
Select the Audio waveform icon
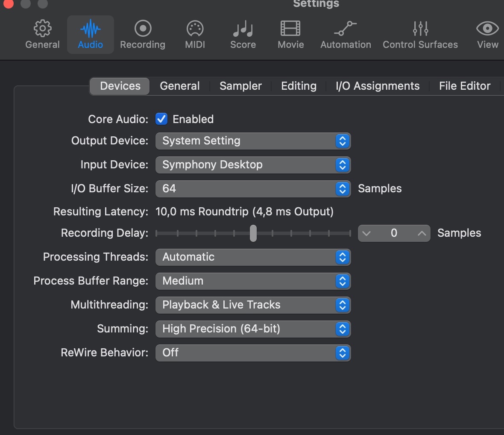(x=91, y=29)
